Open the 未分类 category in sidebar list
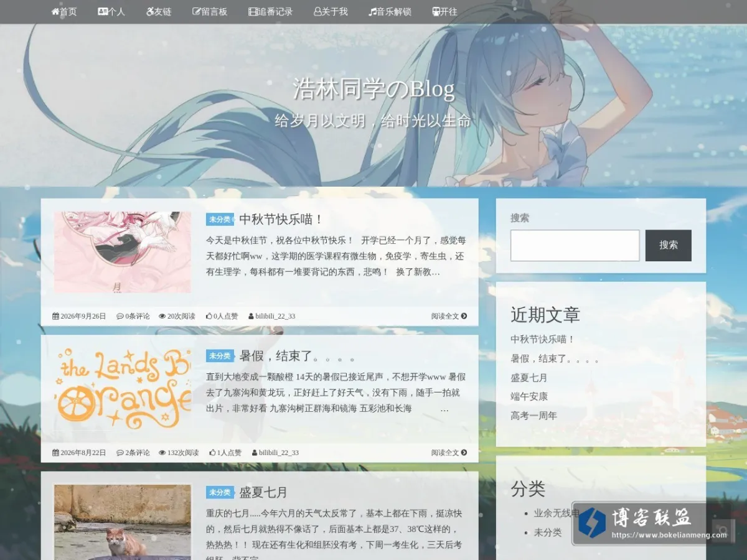The height and width of the screenshot is (560, 747). pyautogui.click(x=548, y=533)
